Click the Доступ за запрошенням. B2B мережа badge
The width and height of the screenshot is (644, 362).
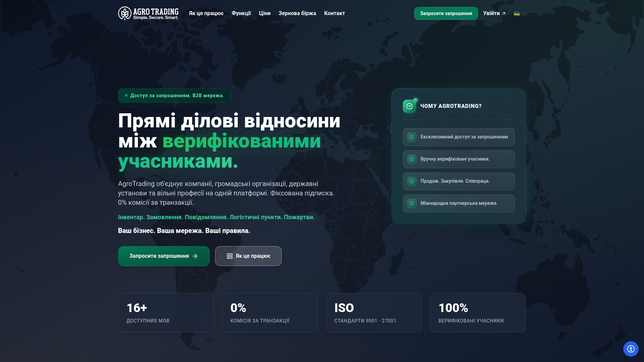pyautogui.click(x=174, y=96)
